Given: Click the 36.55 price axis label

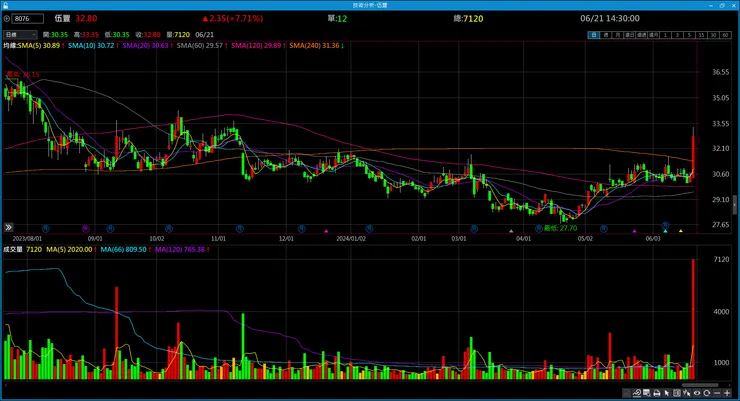Looking at the screenshot, I should coord(721,72).
